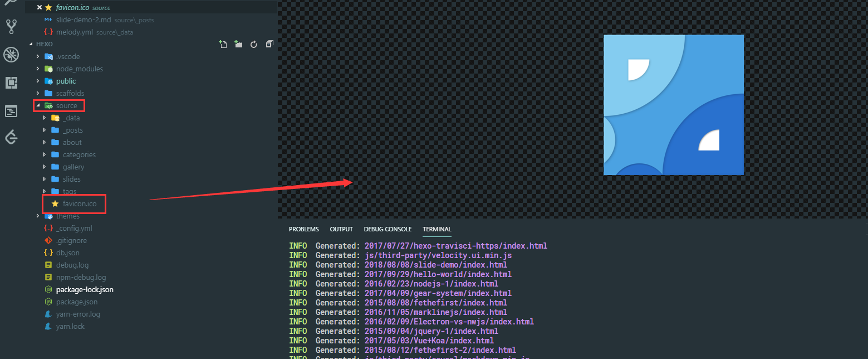Viewport: 868px width, 359px height.
Task: Click terminal line 'hexo-travisci-https/index.html'
Action: (418, 246)
